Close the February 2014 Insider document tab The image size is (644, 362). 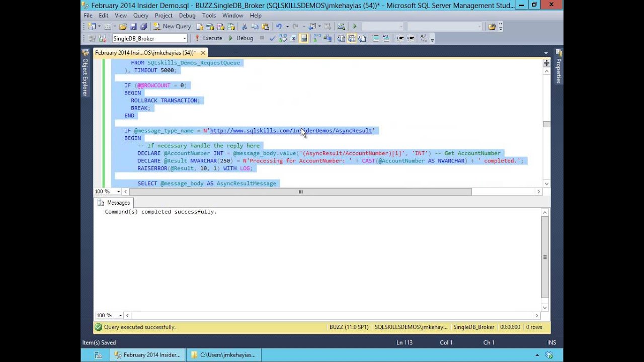(x=203, y=53)
